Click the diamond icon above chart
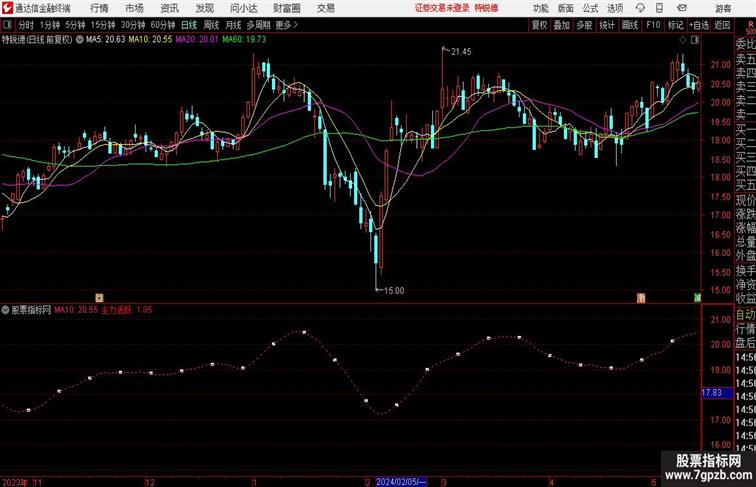 683,40
